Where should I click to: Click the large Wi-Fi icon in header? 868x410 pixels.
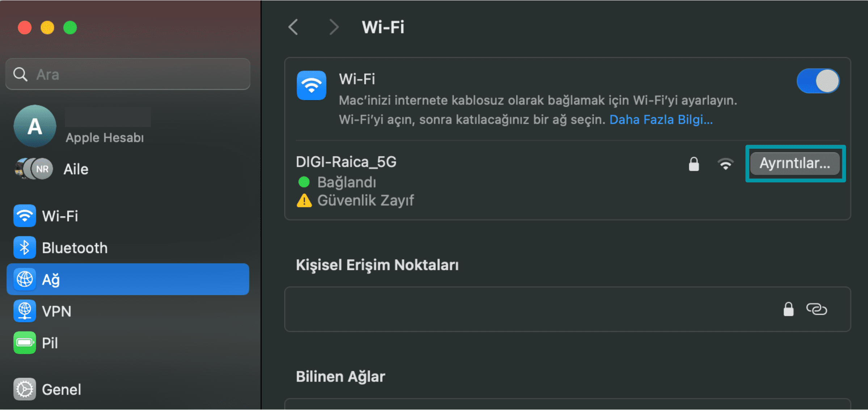tap(311, 85)
